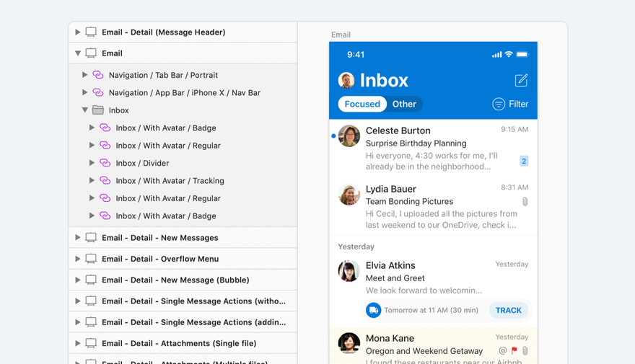Viewport: 635px width, 364px height.
Task: Select the Focused inbox toggle
Action: coord(362,104)
